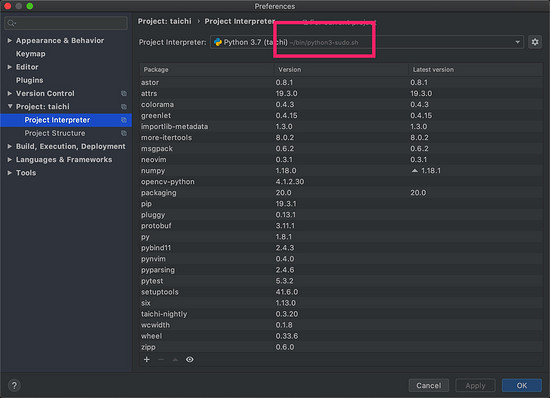Select the pytest package row

[x=341, y=281]
